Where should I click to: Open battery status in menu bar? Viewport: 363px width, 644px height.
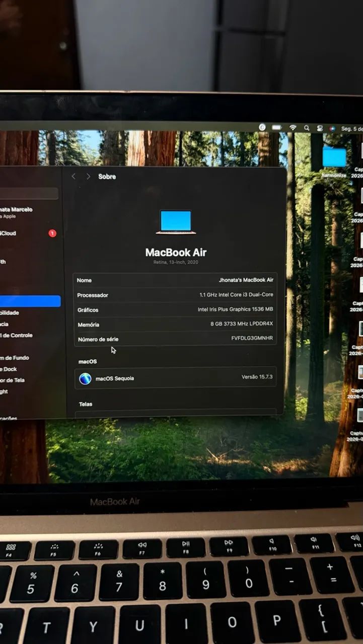(276, 128)
